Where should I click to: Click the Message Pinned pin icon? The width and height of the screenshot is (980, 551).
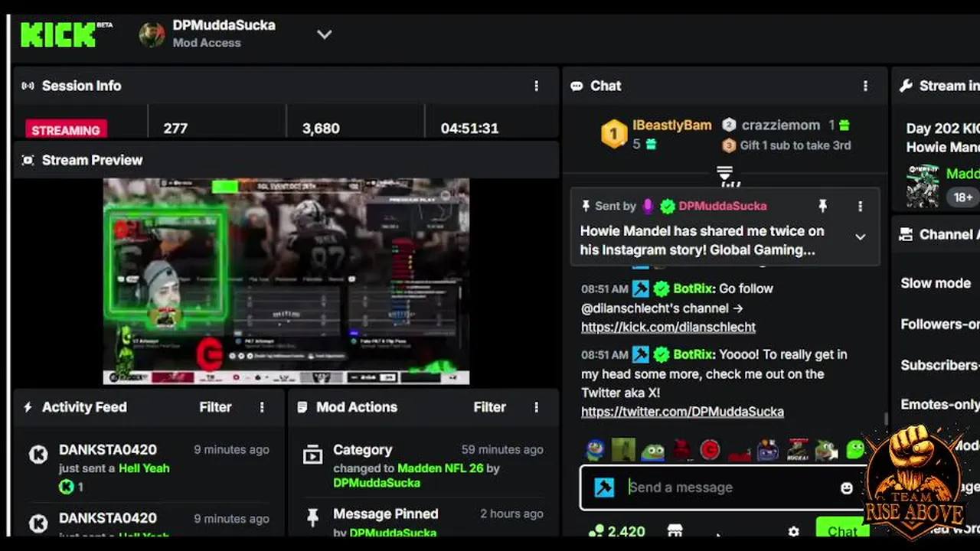[312, 518]
